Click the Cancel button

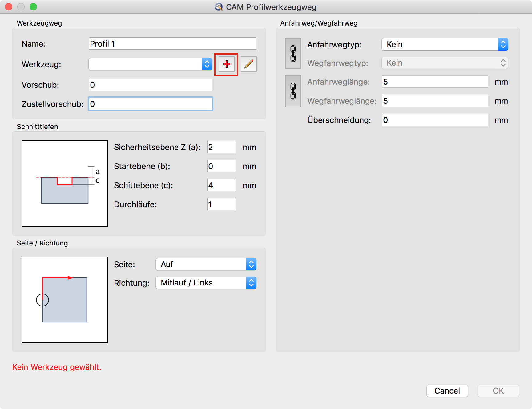tap(447, 391)
